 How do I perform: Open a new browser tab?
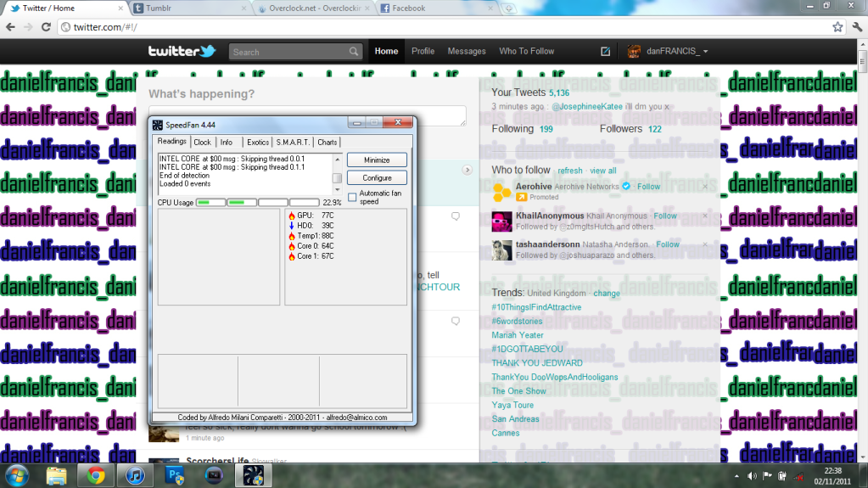point(508,8)
